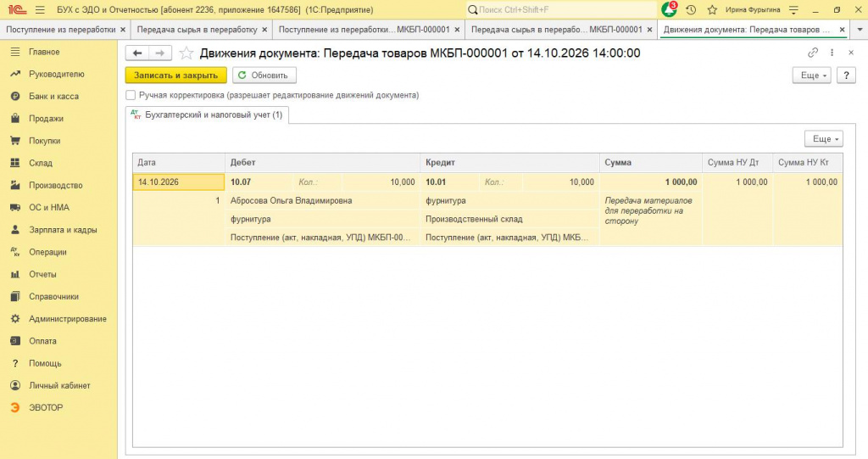The height and width of the screenshot is (459, 868).
Task: Open Оплата section
Action: tap(42, 341)
